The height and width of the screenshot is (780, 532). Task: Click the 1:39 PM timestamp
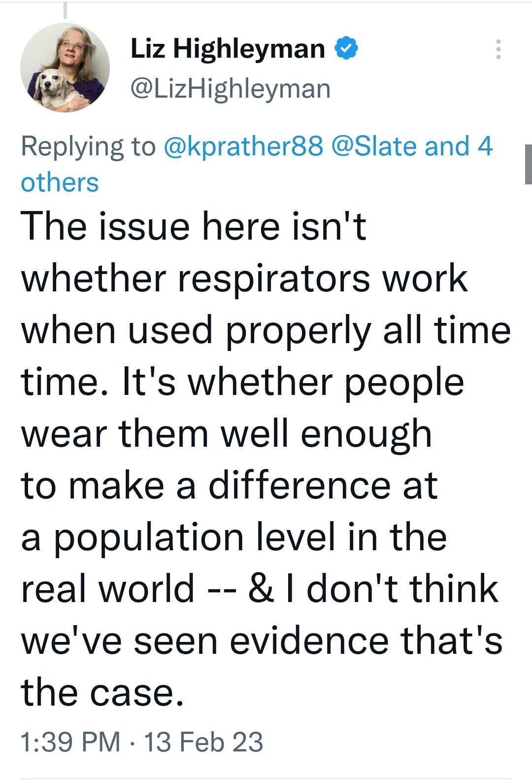pyautogui.click(x=70, y=742)
